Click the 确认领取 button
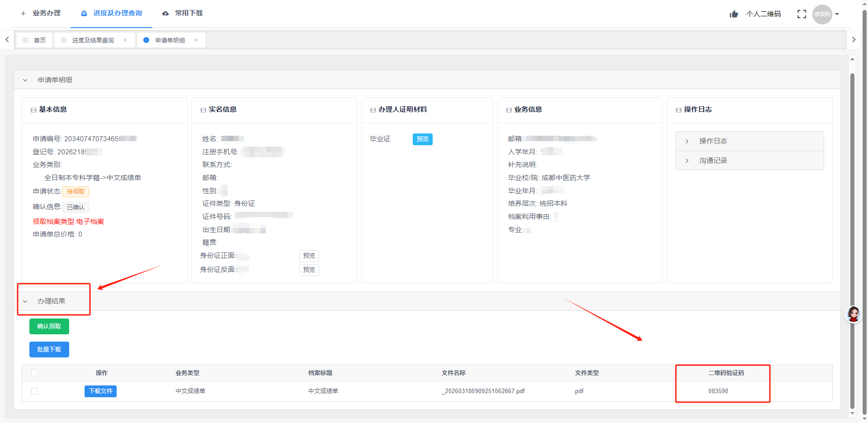The height and width of the screenshot is (423, 868). (x=49, y=326)
